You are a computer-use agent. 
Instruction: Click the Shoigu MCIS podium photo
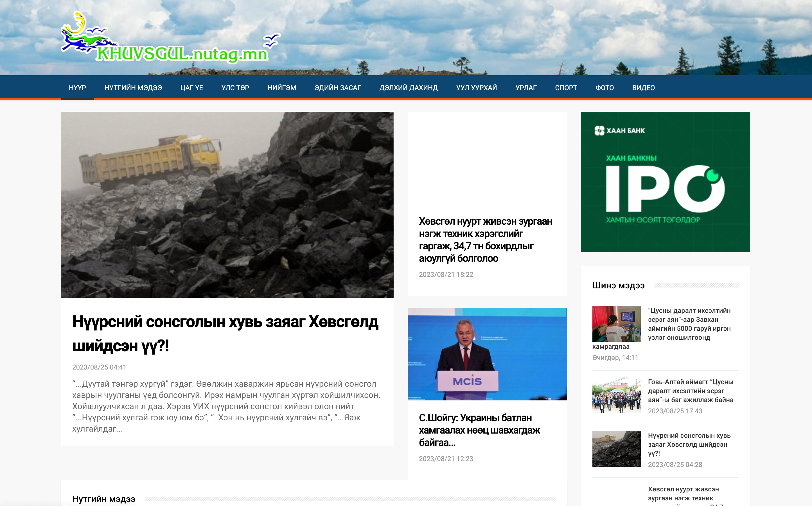point(487,354)
